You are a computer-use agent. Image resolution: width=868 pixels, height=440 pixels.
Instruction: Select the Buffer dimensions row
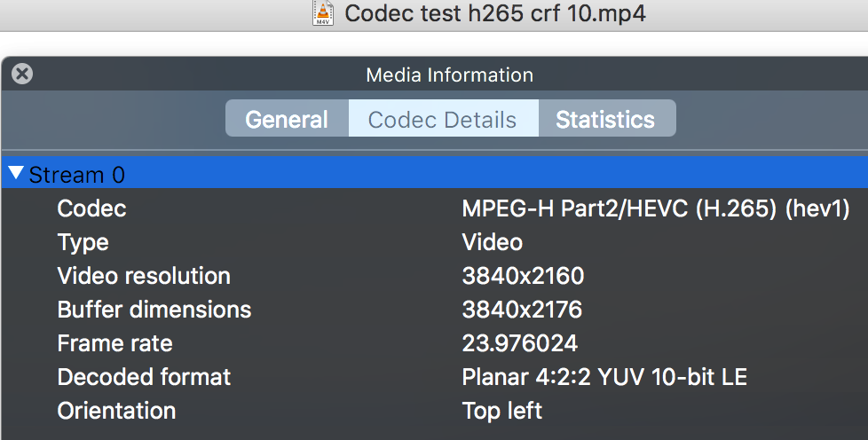tap(435, 310)
